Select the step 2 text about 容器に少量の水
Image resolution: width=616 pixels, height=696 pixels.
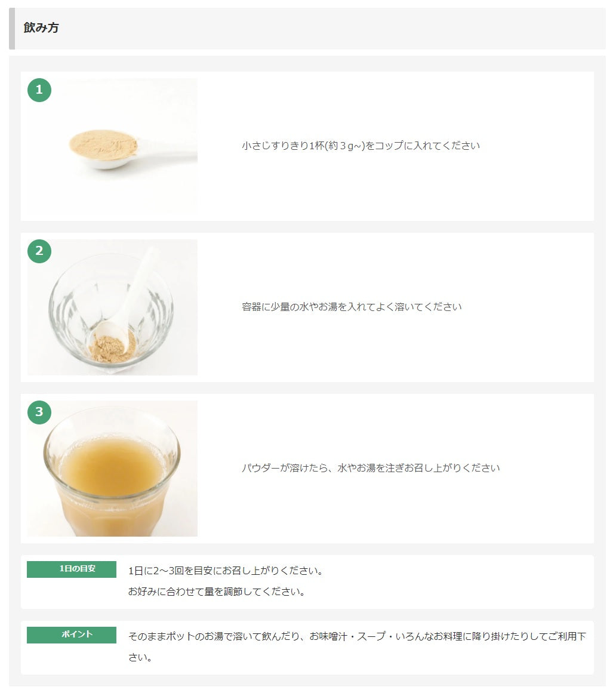pyautogui.click(x=352, y=307)
